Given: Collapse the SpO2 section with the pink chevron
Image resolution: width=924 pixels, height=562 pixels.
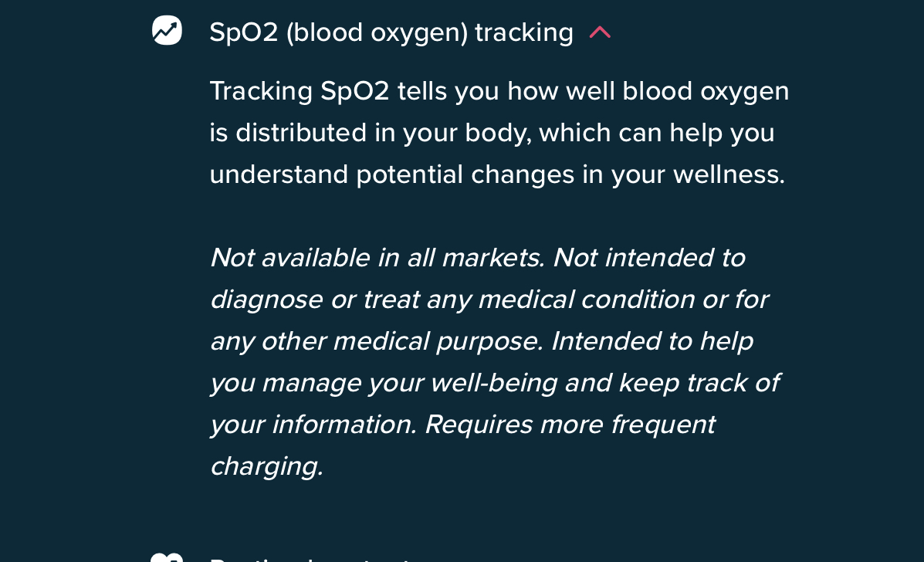Looking at the screenshot, I should [600, 32].
